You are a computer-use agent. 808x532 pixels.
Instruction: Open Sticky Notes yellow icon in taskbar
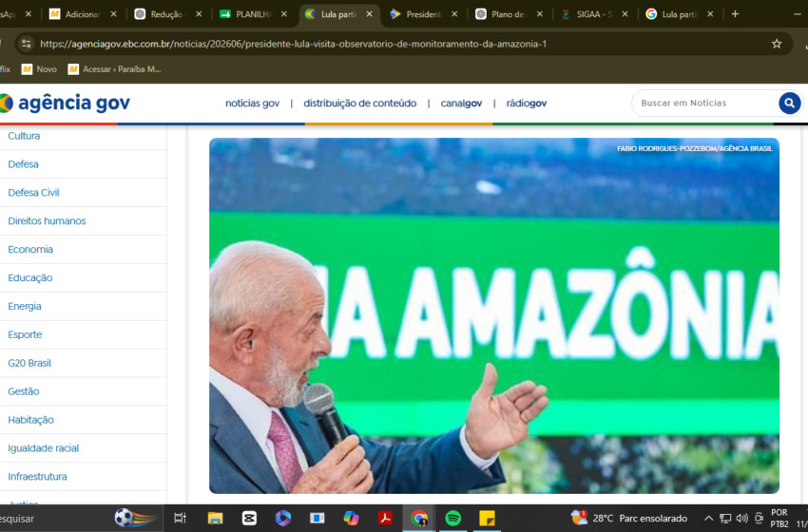(487, 518)
